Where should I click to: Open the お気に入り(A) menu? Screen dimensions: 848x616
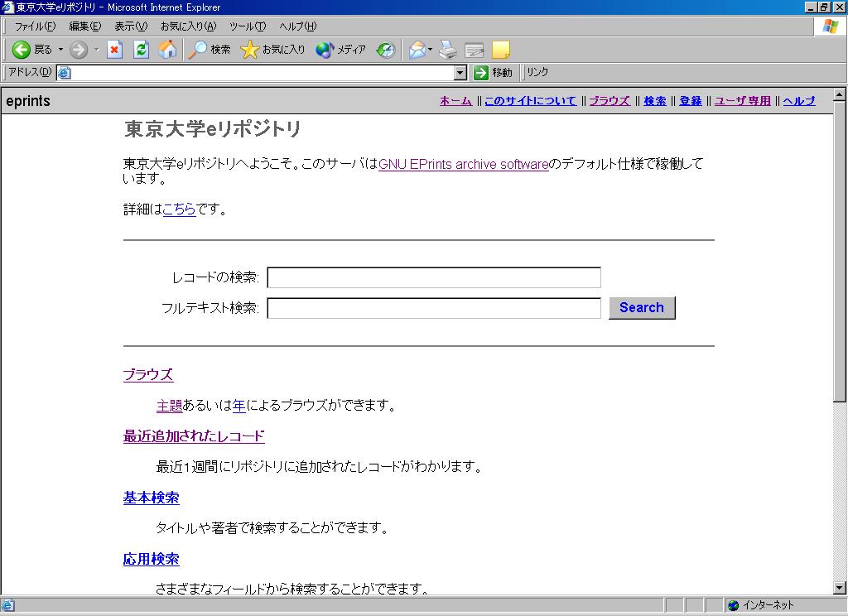(x=188, y=26)
